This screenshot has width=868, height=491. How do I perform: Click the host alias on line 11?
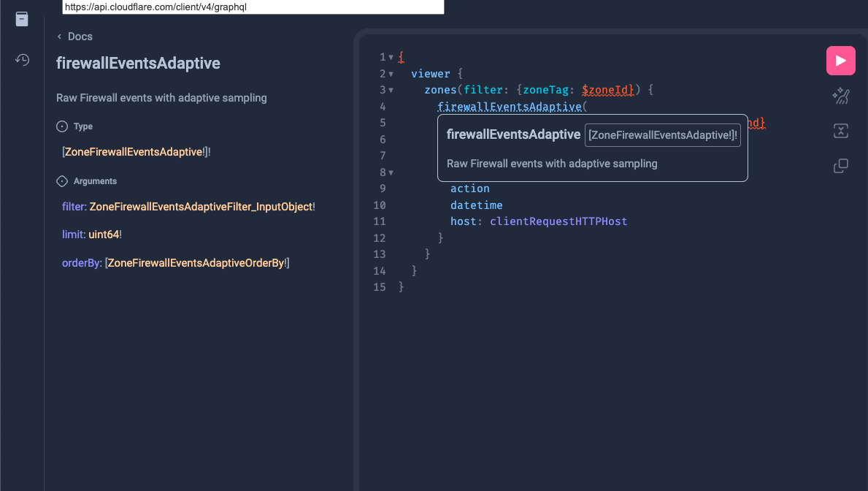(464, 221)
